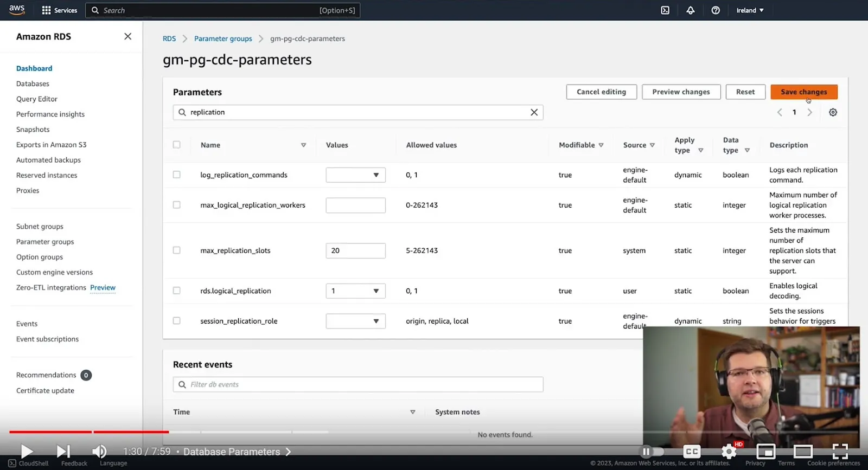The image size is (868, 470).
Task: Open Query Editor in the sidebar
Action: pyautogui.click(x=36, y=99)
